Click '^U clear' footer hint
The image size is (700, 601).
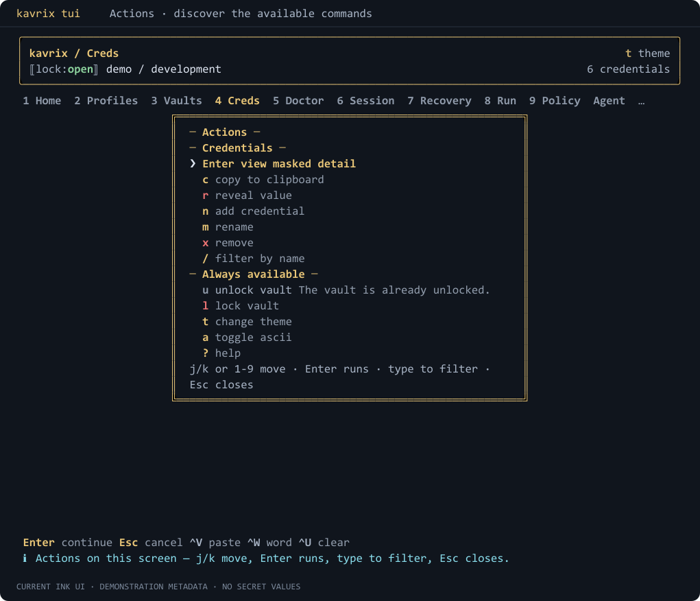[x=324, y=543]
